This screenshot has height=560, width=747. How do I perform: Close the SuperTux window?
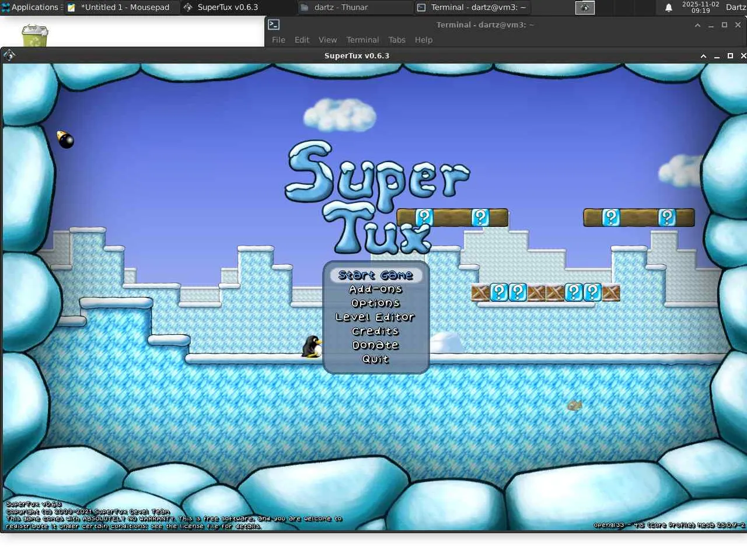click(x=743, y=56)
